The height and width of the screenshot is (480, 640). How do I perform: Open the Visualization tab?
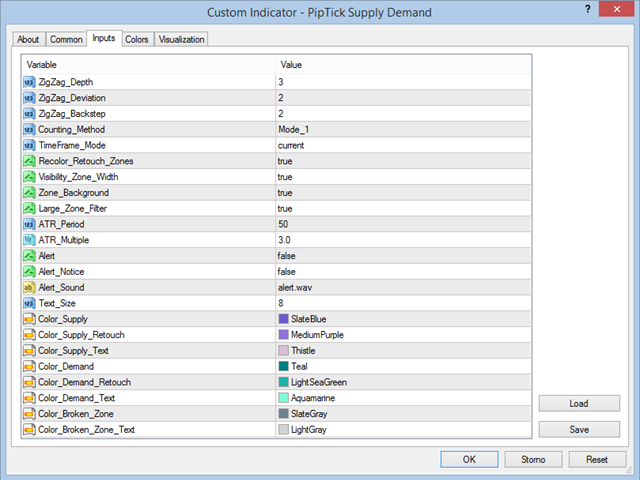point(181,39)
